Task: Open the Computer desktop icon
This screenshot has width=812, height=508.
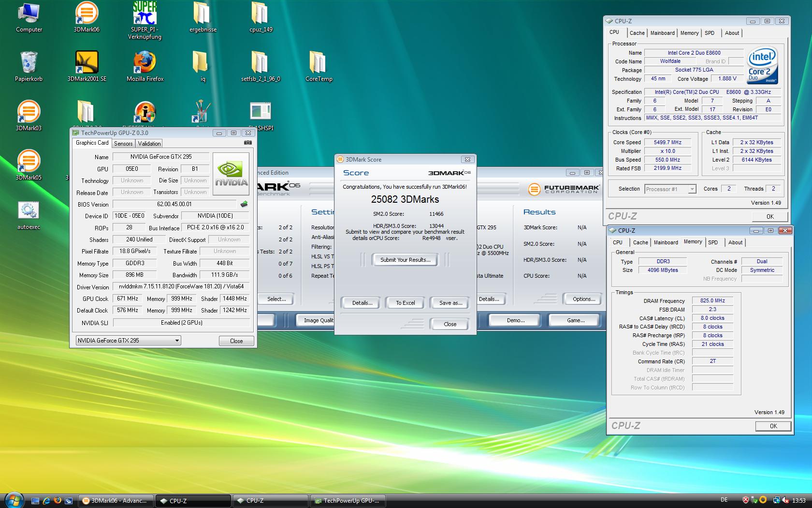Action: pos(29,17)
